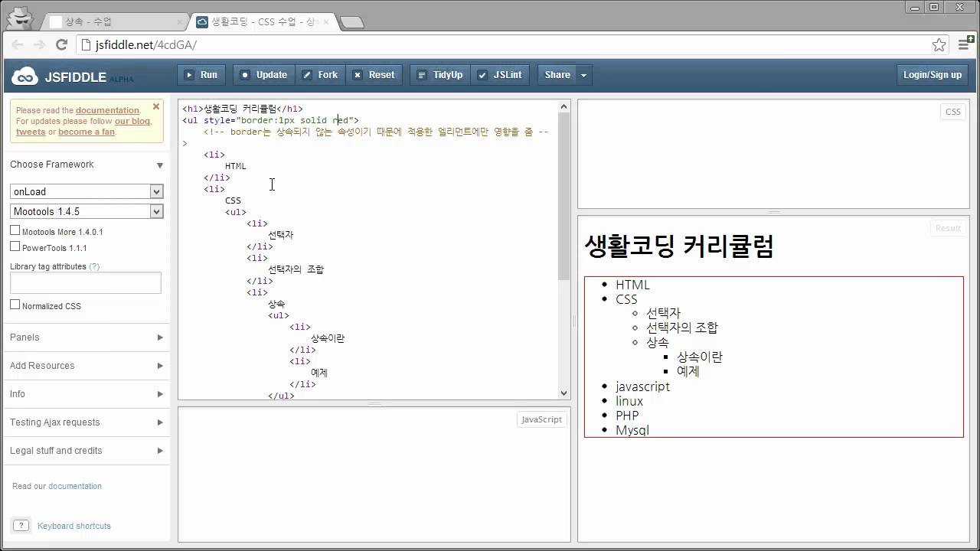
Task: Expand the Panels section
Action: pyautogui.click(x=87, y=337)
